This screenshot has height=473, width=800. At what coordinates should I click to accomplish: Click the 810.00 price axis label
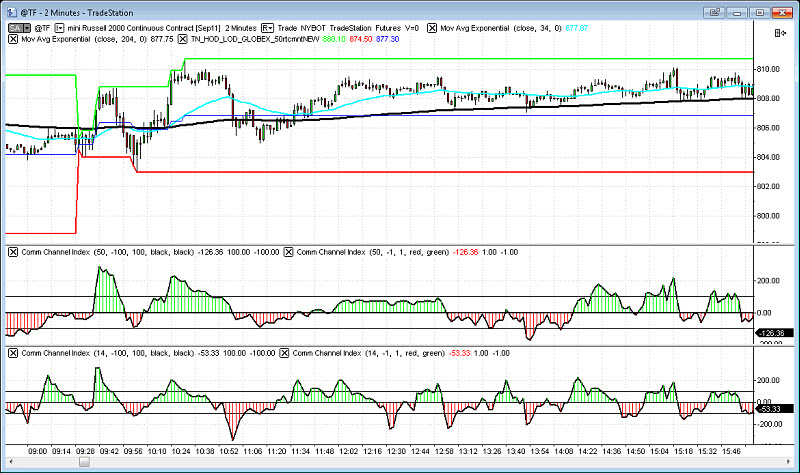[768, 69]
